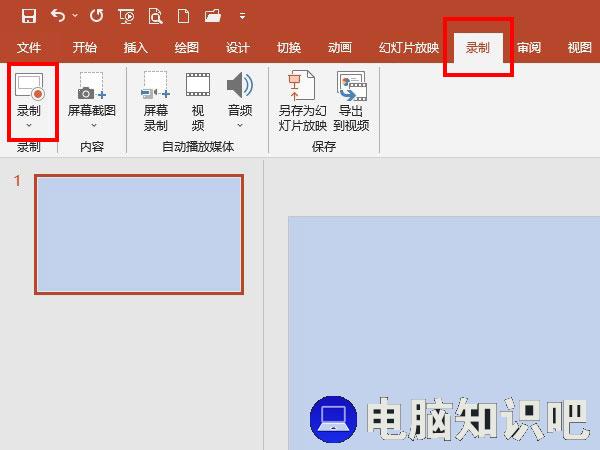This screenshot has height=450, width=600.
Task: Open the Undo history dropdown arrow
Action: click(75, 16)
